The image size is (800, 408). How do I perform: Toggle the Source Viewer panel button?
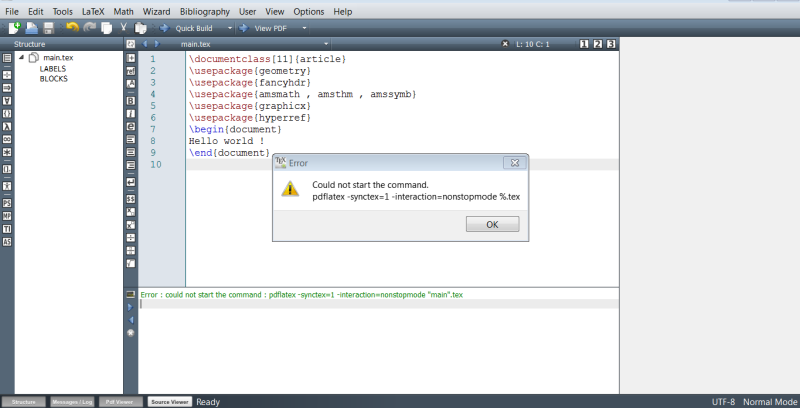tap(170, 402)
